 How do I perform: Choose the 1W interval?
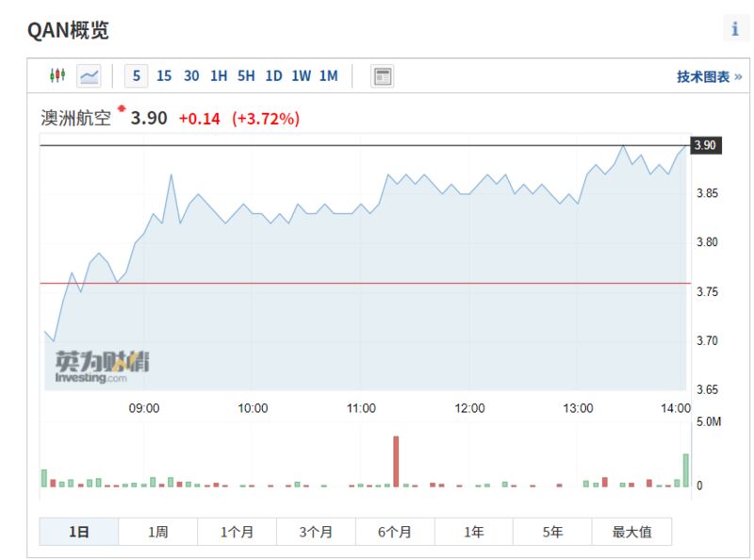click(301, 76)
